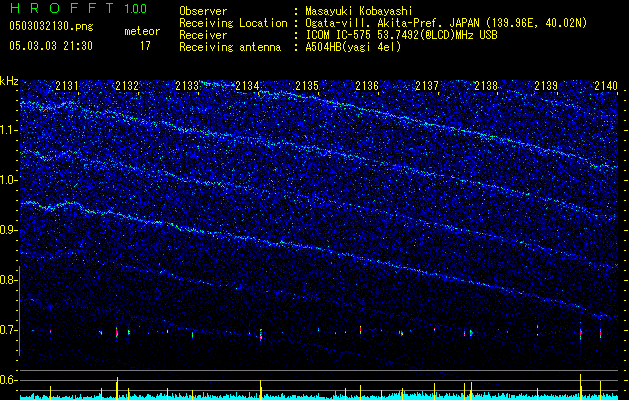Select the file name 0503032130.png
This screenshot has width=629, height=400.
click(x=51, y=26)
